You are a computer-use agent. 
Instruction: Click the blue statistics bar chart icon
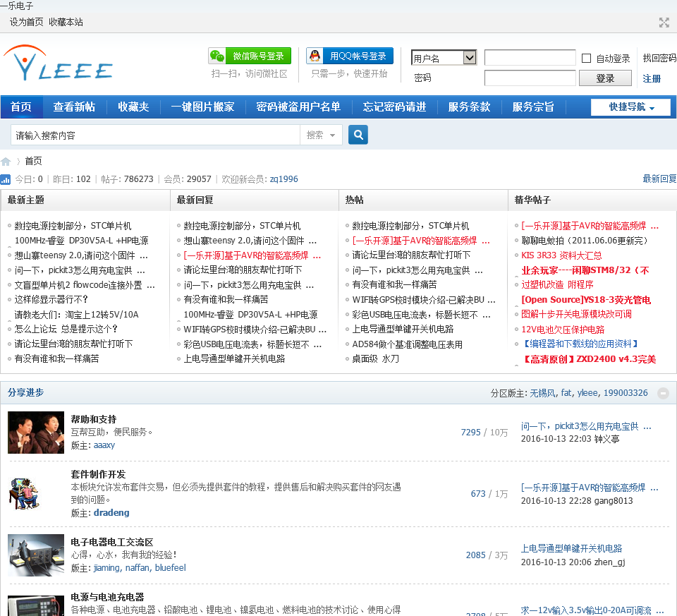tap(6, 180)
